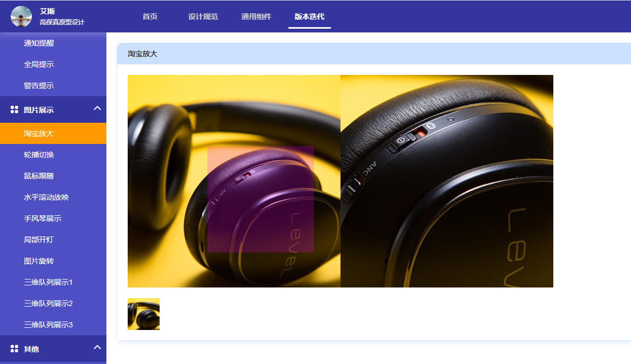Open 水平滚动放映 sidebar item
Viewport: 631px width, 364px height.
click(53, 197)
